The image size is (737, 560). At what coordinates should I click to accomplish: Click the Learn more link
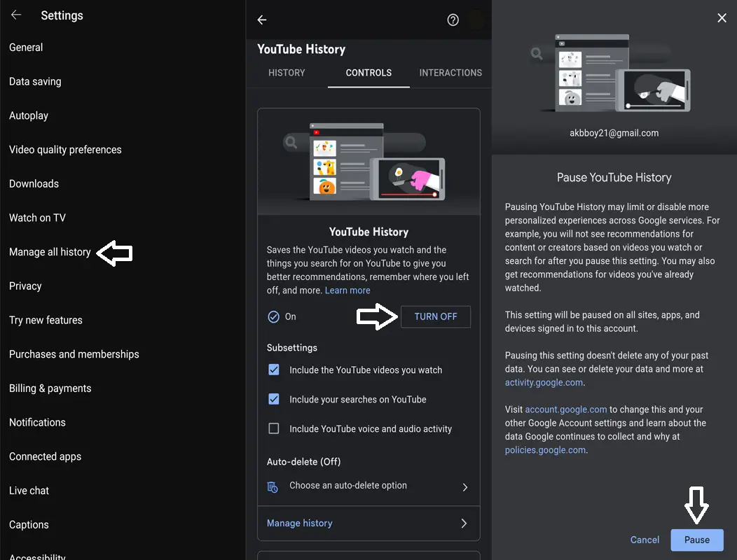coord(347,290)
